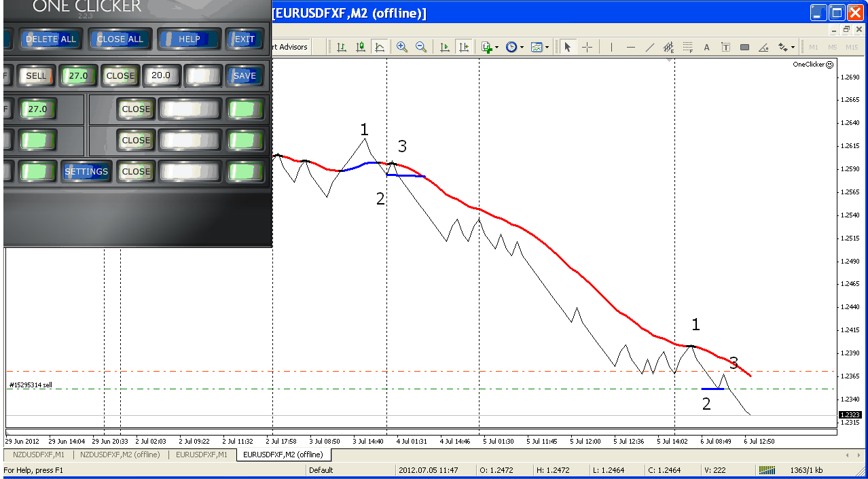This screenshot has height=479, width=868.
Task: Toggle the line chart display mode
Action: click(380, 47)
